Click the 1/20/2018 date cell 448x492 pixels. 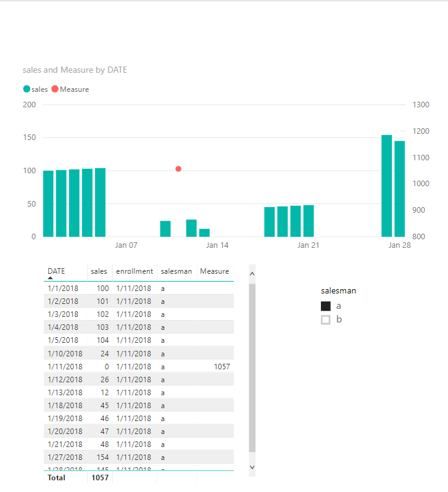click(65, 432)
